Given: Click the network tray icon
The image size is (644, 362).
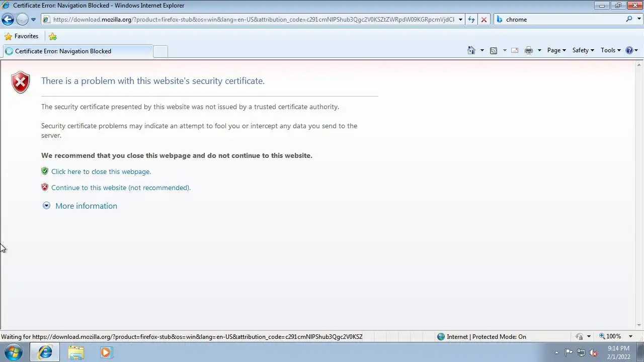Looking at the screenshot, I should pos(581,352).
